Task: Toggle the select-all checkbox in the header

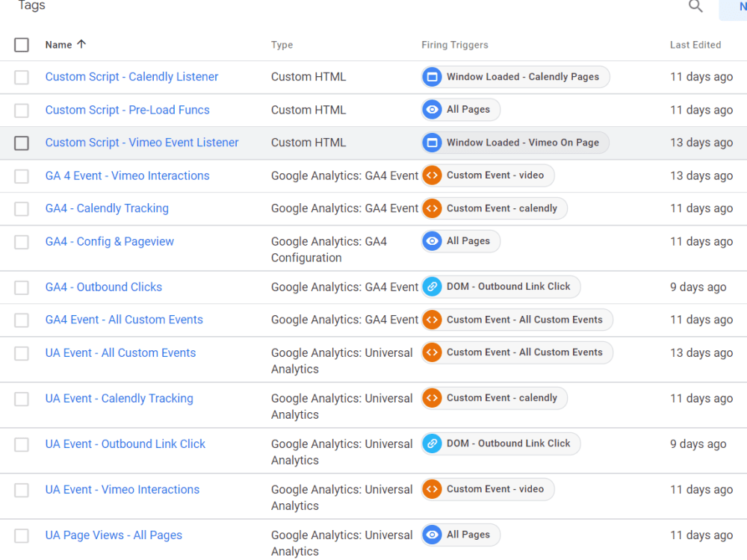Action: [22, 45]
